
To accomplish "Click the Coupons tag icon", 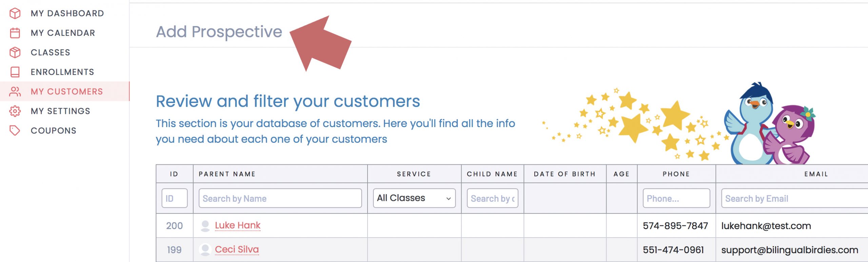I will [15, 130].
